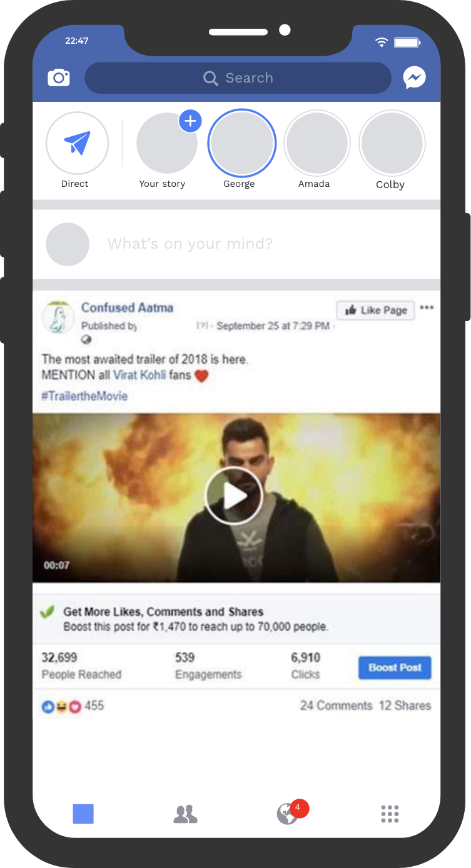Open the Confused Aatma page name

(x=127, y=307)
